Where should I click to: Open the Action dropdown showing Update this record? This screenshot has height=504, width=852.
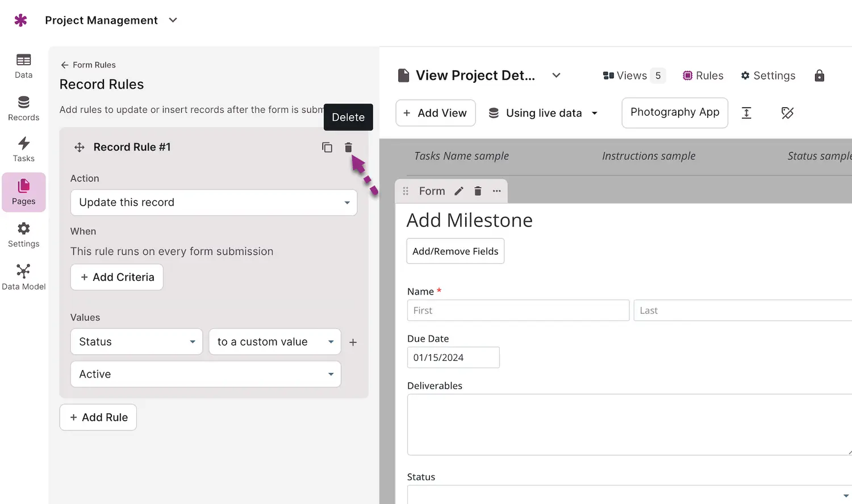pyautogui.click(x=214, y=203)
